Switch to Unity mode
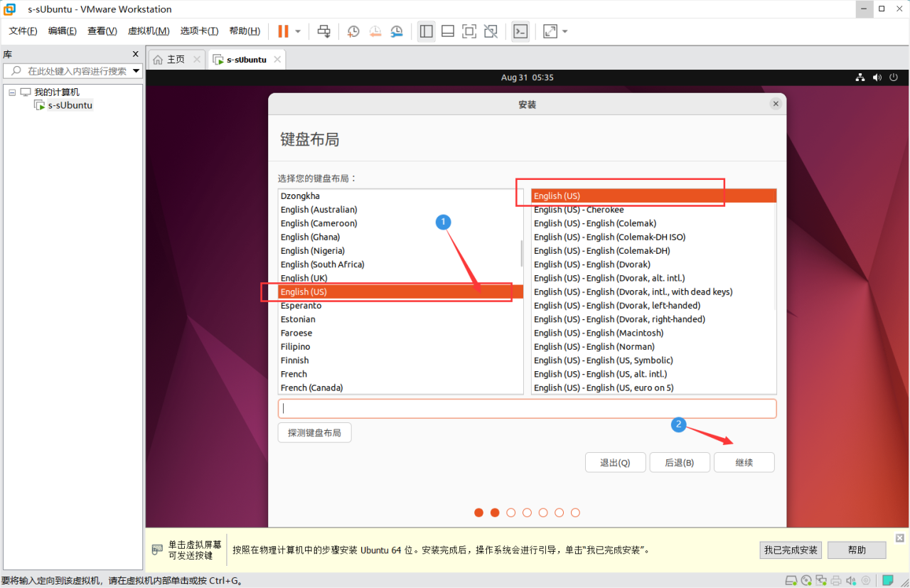 click(491, 31)
